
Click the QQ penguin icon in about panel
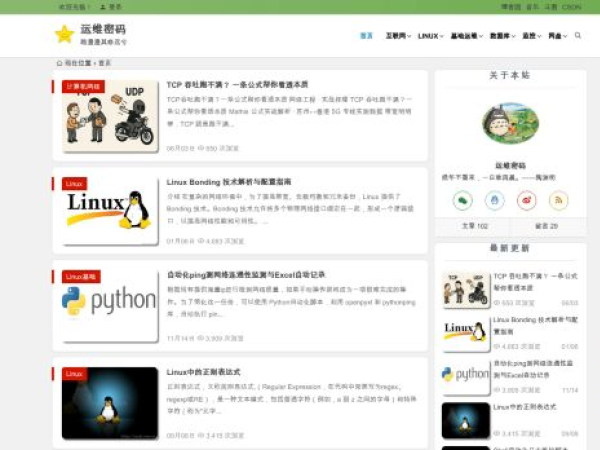point(495,200)
